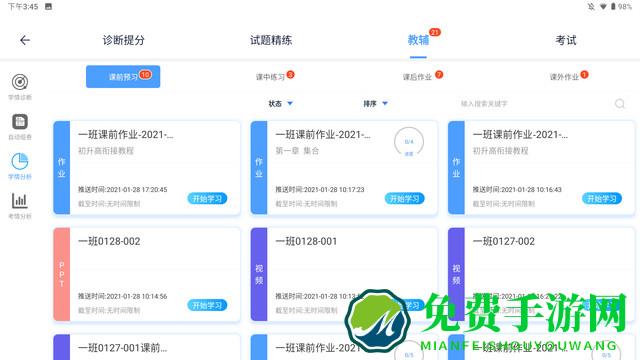The width and height of the screenshot is (640, 360).
Task: Open the 状态 filter dropdown
Action: (x=280, y=104)
